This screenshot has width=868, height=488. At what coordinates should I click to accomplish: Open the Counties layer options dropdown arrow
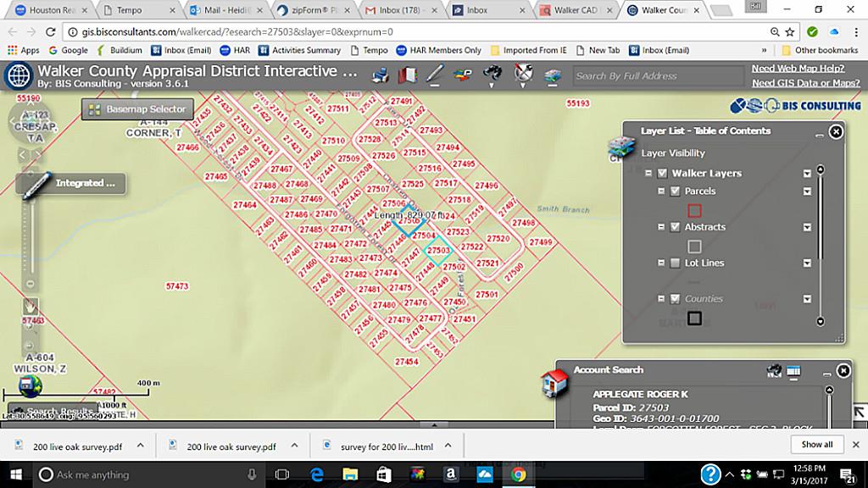(807, 299)
